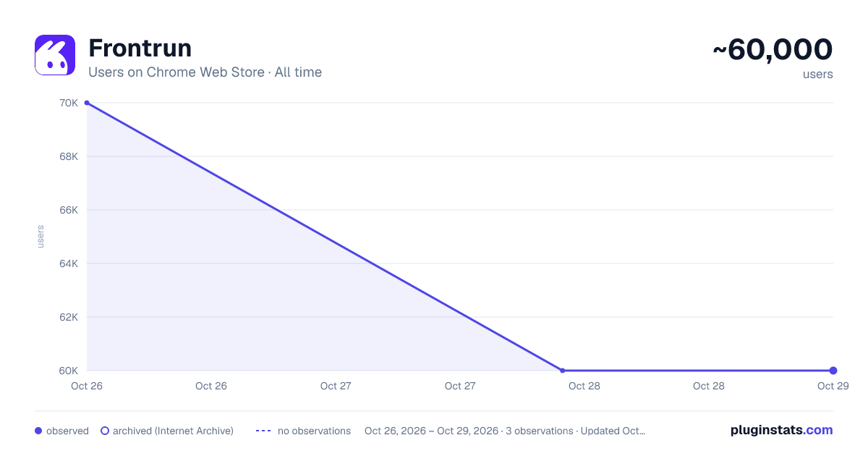Click the data point at 70K
This screenshot has width=868, height=456.
click(x=87, y=103)
